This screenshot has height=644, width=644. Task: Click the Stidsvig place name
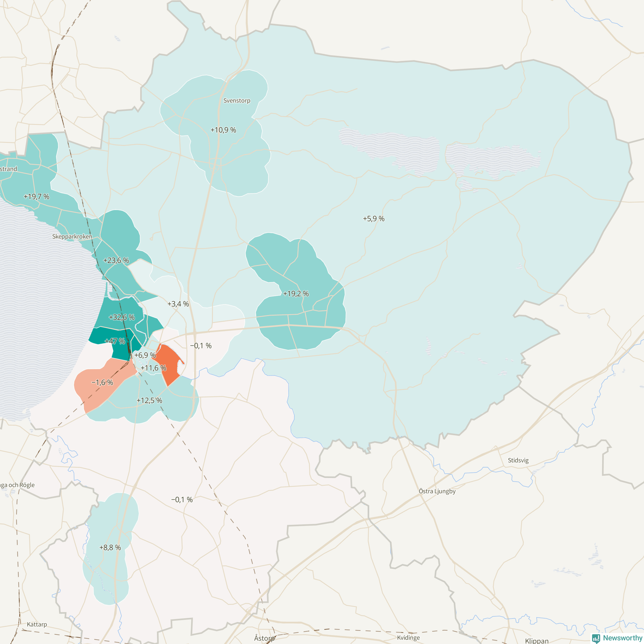coord(518,460)
